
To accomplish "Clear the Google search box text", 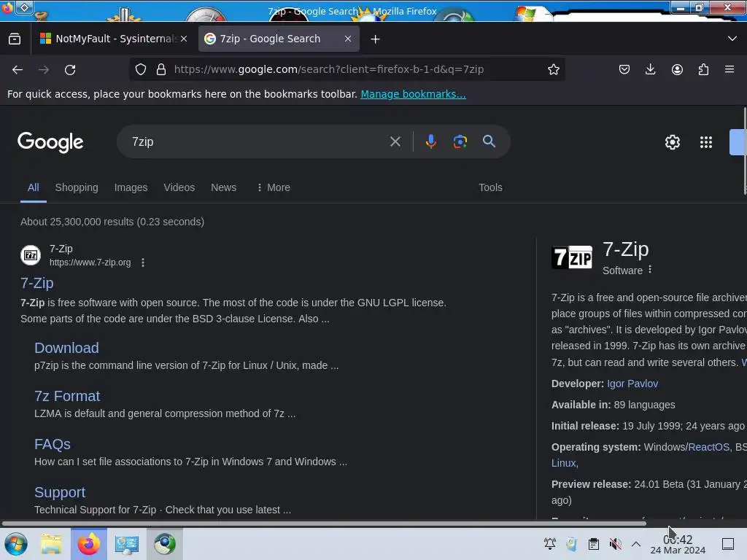I will point(395,141).
